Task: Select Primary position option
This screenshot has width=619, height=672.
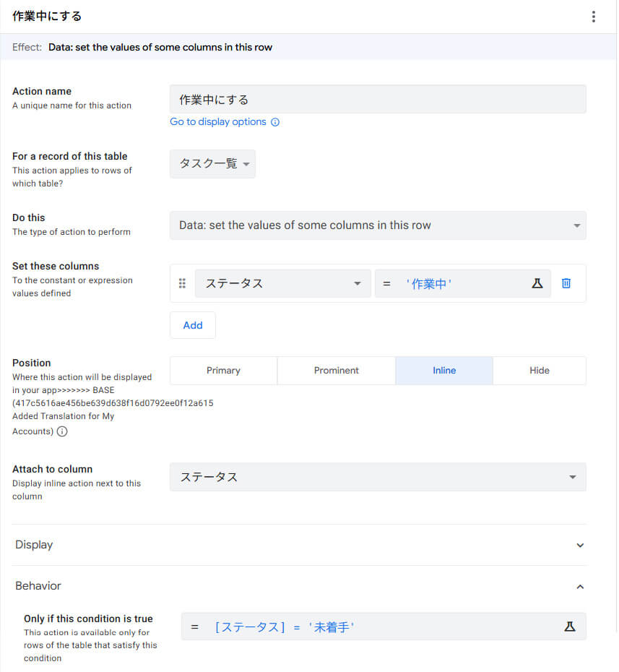Action: point(223,371)
